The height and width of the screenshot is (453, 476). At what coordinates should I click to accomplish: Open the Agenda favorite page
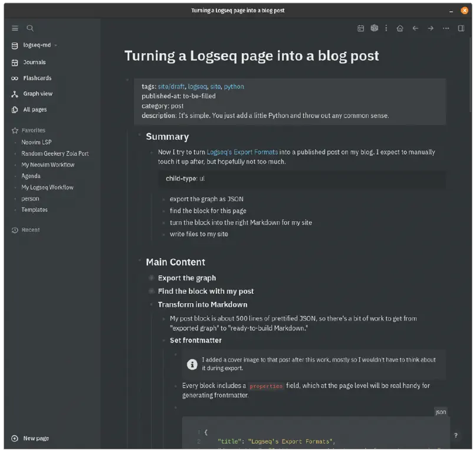tap(31, 176)
